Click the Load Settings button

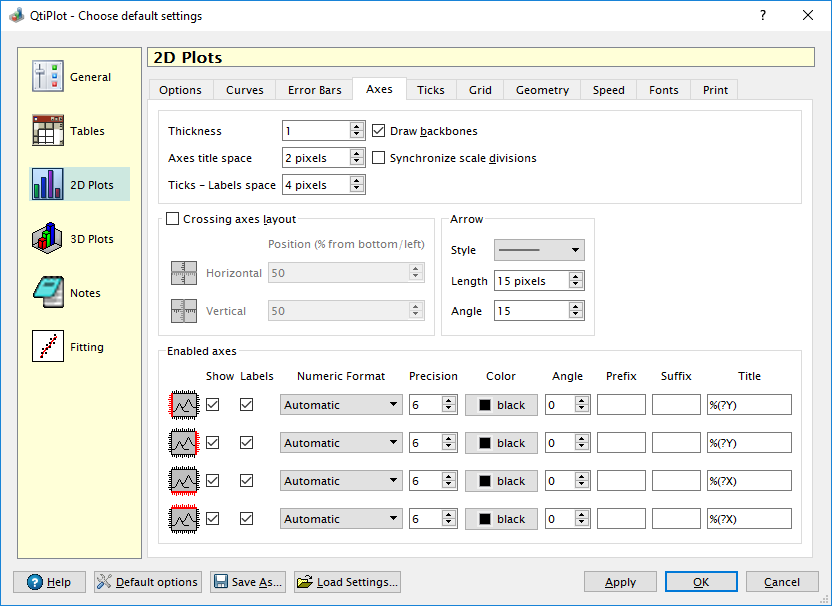(x=347, y=582)
